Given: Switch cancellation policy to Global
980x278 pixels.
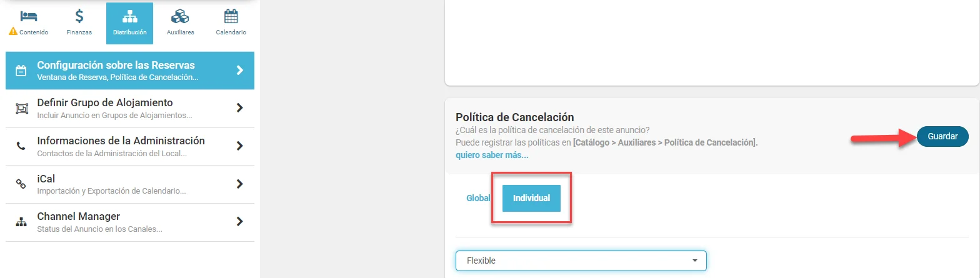Looking at the screenshot, I should coord(478,198).
